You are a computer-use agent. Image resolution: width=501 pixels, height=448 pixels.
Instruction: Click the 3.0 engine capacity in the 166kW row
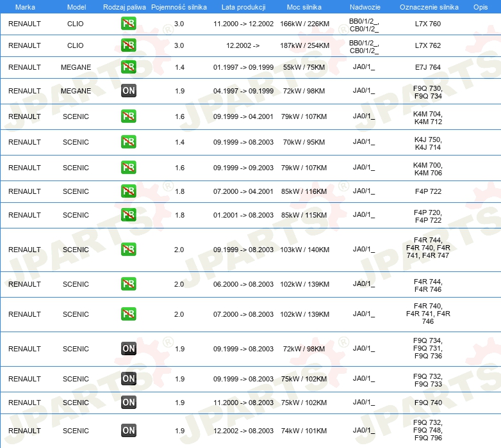tap(179, 24)
